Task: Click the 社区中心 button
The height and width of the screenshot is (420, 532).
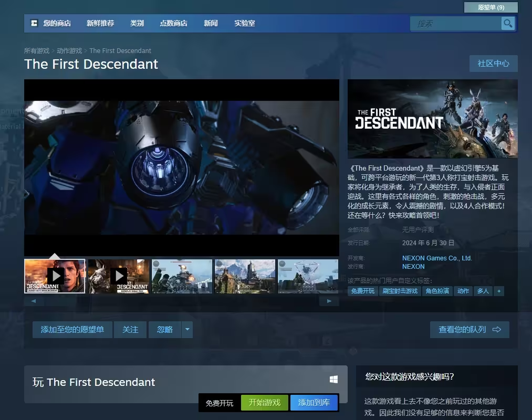Action: click(493, 64)
